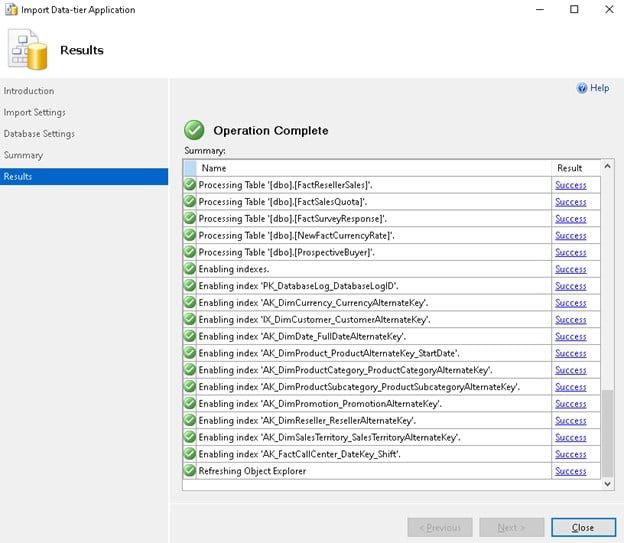Select Database Settings in the sidebar
Image resolution: width=624 pixels, height=543 pixels.
[39, 134]
